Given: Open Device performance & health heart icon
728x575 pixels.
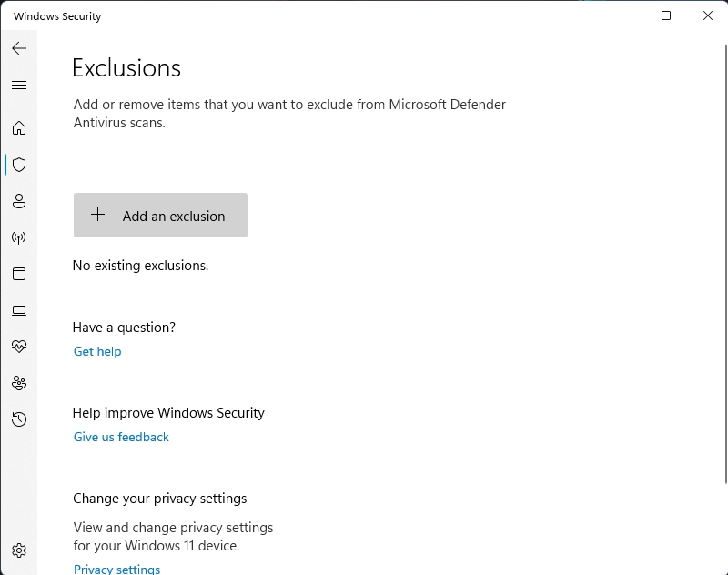Looking at the screenshot, I should point(19,347).
